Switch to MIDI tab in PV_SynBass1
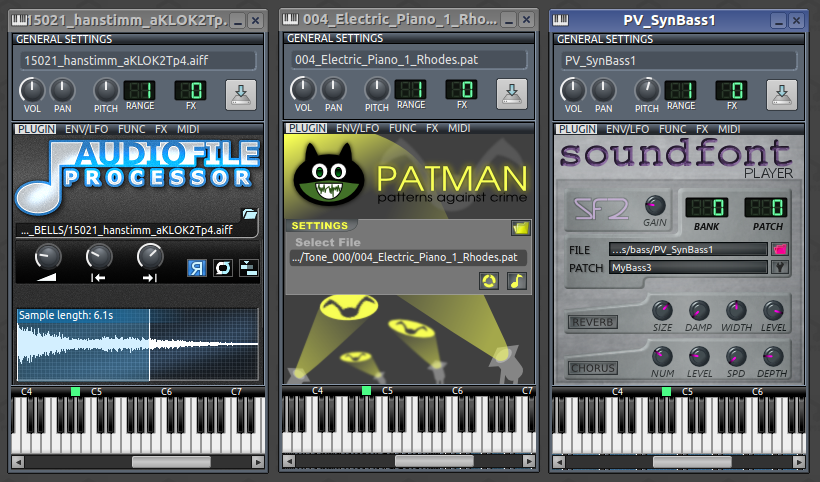The width and height of the screenshot is (820, 482). click(x=728, y=129)
